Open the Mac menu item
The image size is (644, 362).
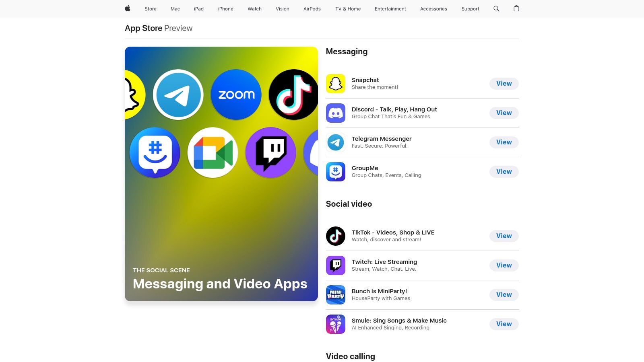[175, 9]
